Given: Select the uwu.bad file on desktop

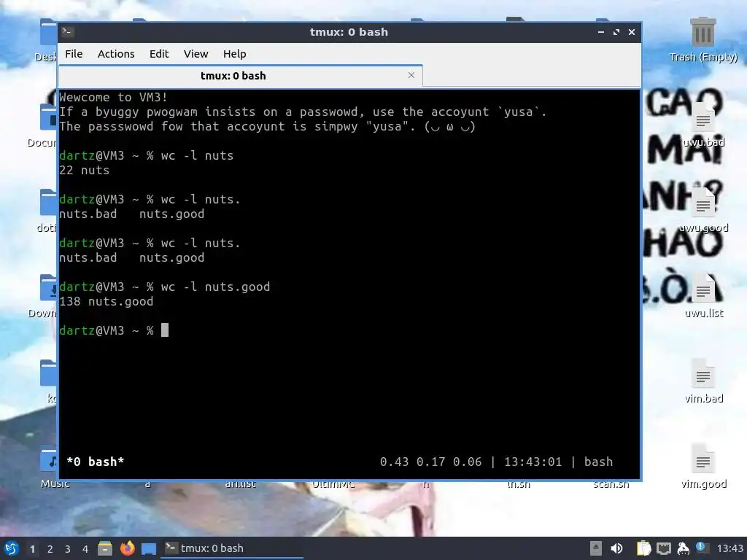Looking at the screenshot, I should tap(703, 125).
